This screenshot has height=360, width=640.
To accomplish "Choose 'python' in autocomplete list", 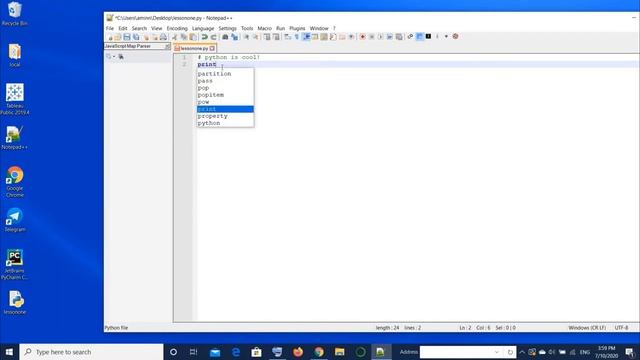I will tap(225, 123).
